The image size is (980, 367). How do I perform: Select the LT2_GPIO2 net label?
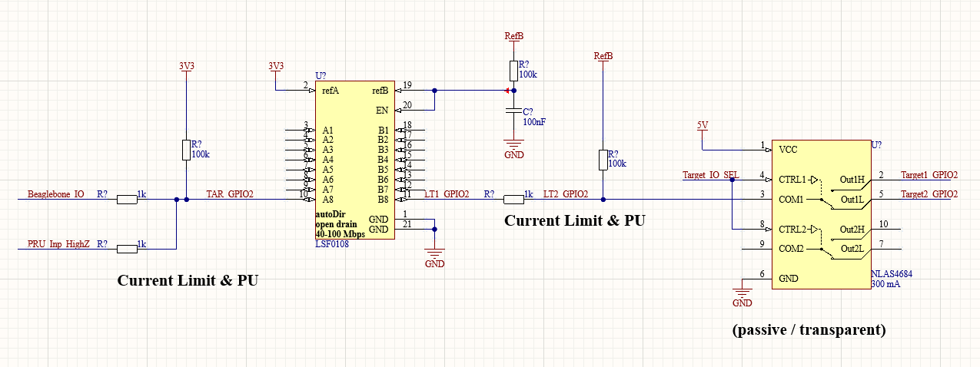click(566, 195)
